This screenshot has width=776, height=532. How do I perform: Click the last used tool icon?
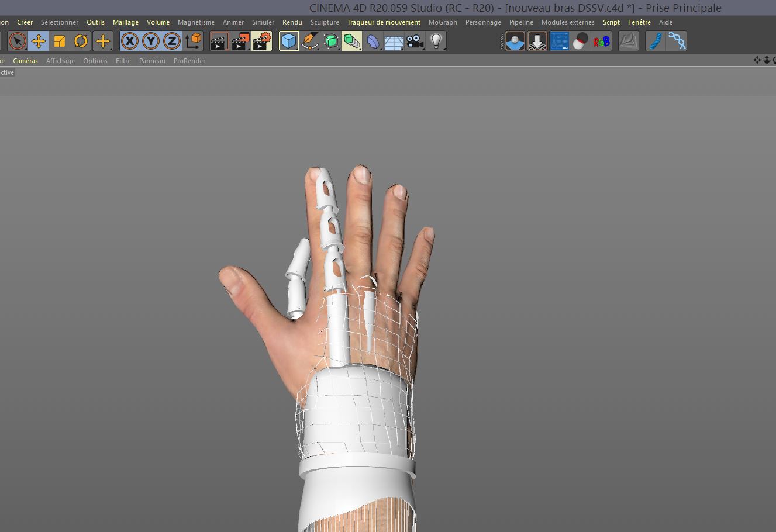click(103, 41)
